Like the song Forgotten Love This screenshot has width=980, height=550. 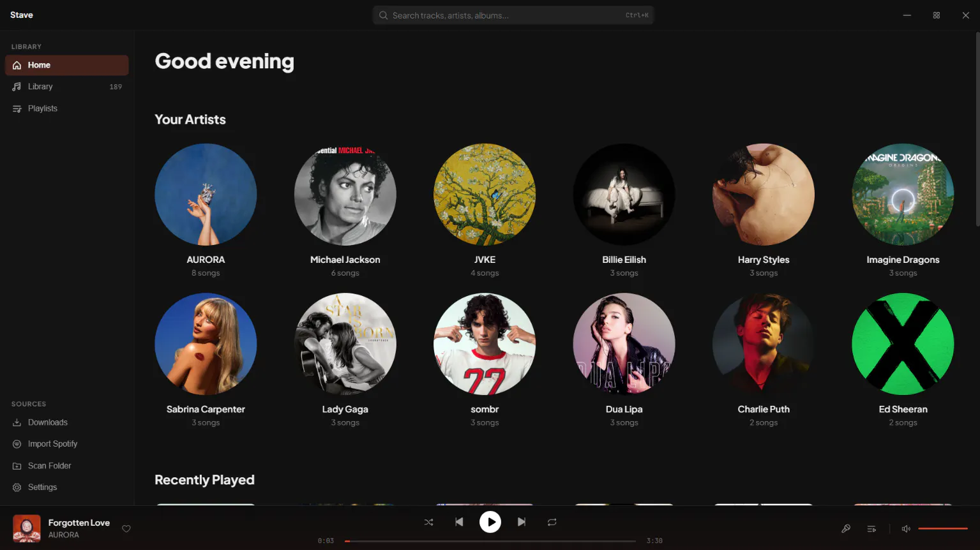126,529
